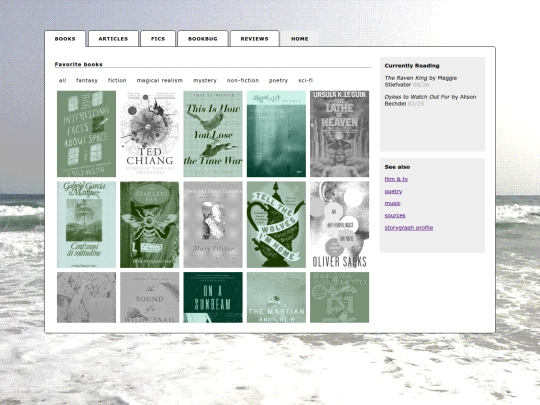
Task: Click the Favorite books heading
Action: click(79, 64)
